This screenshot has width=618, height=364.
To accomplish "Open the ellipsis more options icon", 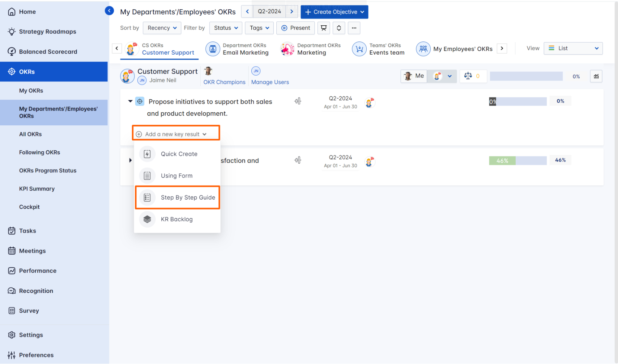I will click(x=354, y=28).
